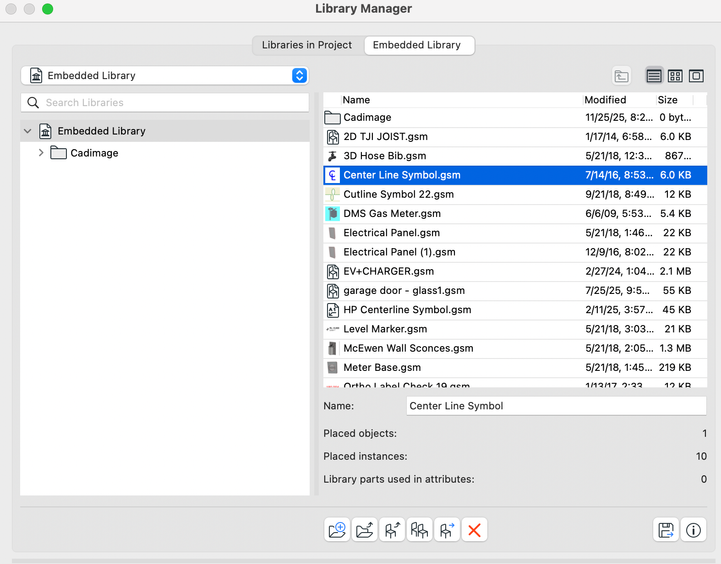Select the Embedded Library tab
Screen dimensions: 721x564
click(x=419, y=45)
